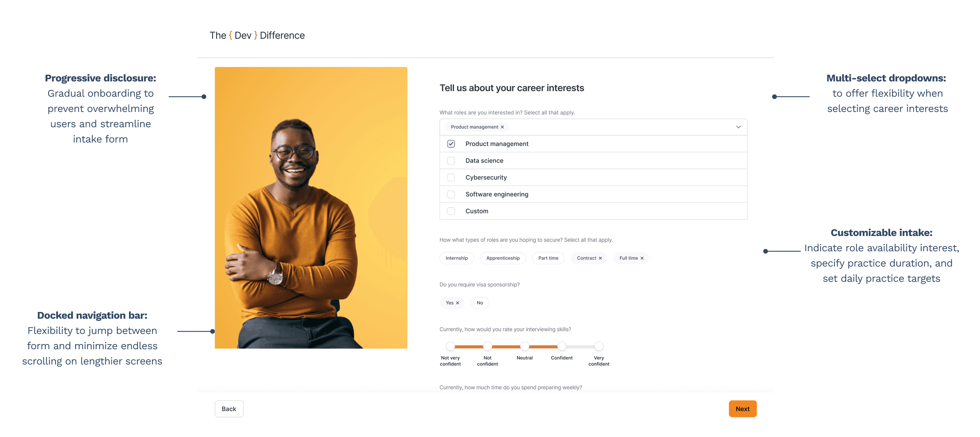Viewport: 980px width, 437px height.
Task: Set slider to Not very confident point
Action: (x=450, y=346)
